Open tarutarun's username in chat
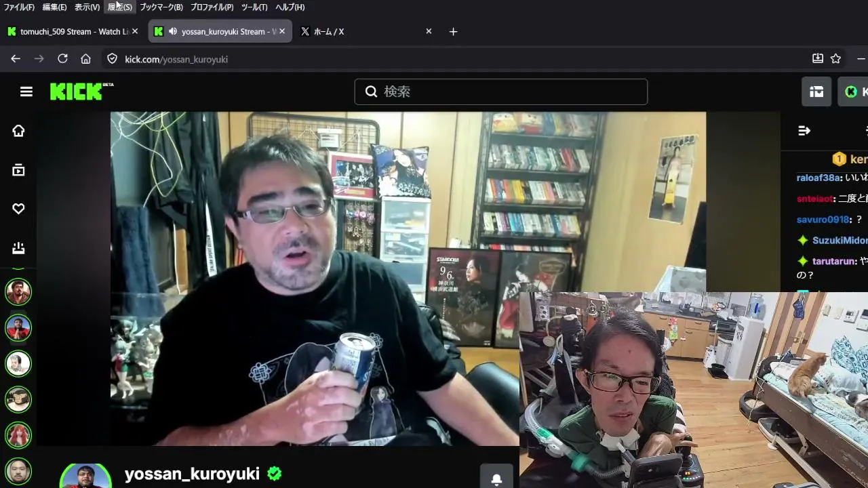The image size is (868, 488). coord(834,261)
